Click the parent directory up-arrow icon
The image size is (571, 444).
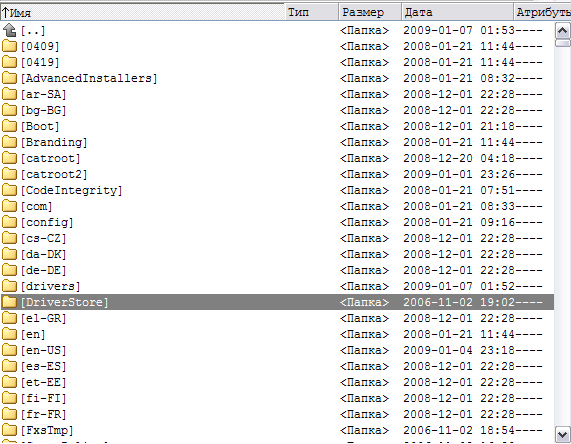9,31
